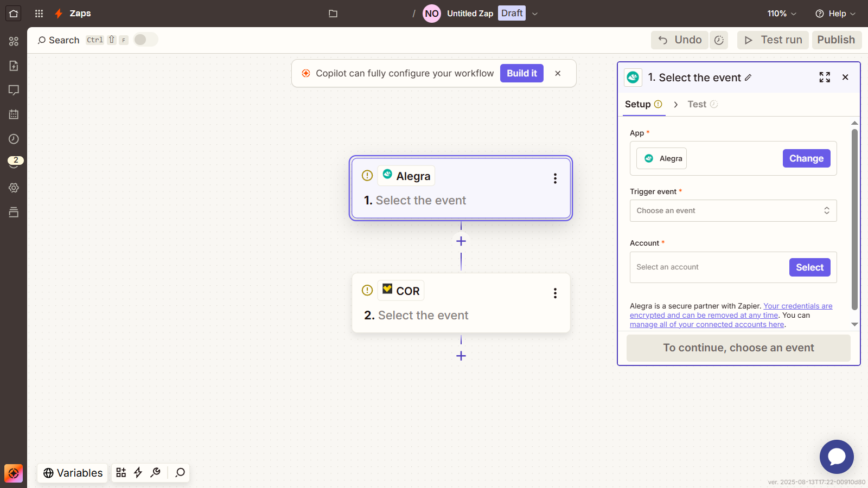Click the Zaps lightning logo
868x488 pixels.
coord(59,14)
